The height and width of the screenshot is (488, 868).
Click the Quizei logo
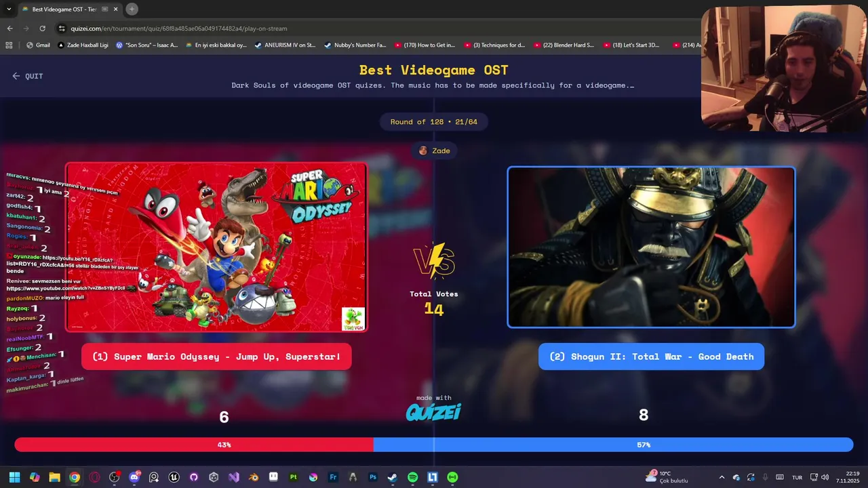point(433,412)
